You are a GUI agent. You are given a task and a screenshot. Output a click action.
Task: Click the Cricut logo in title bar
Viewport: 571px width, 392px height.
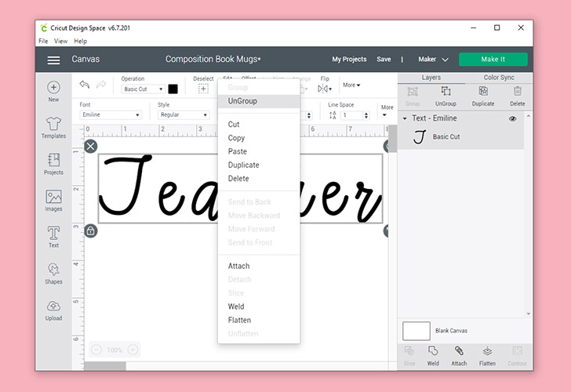point(44,28)
